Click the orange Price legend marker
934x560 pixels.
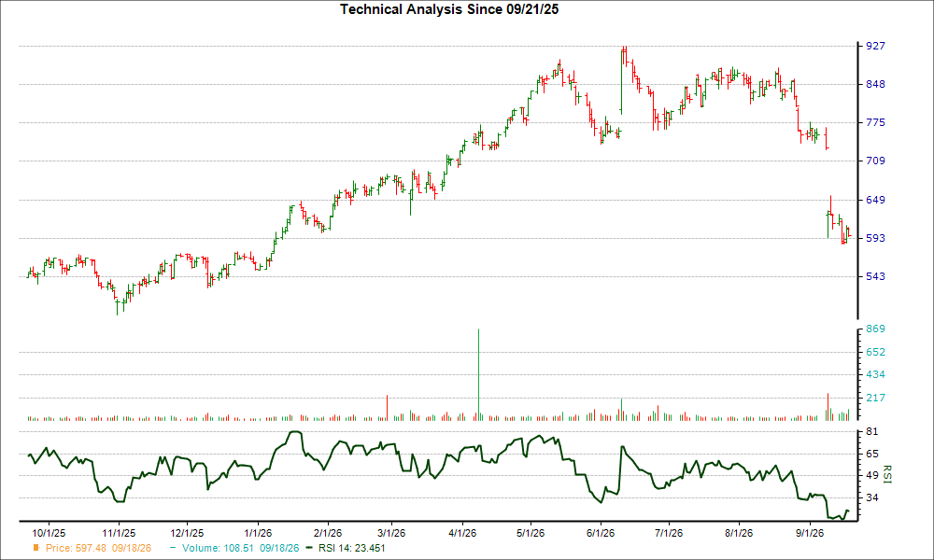36,548
